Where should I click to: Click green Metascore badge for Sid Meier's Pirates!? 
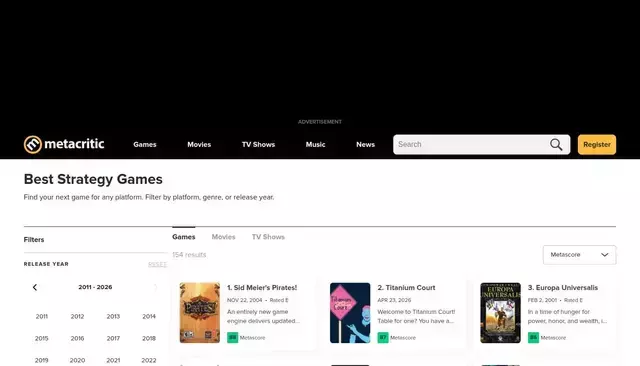[232, 337]
